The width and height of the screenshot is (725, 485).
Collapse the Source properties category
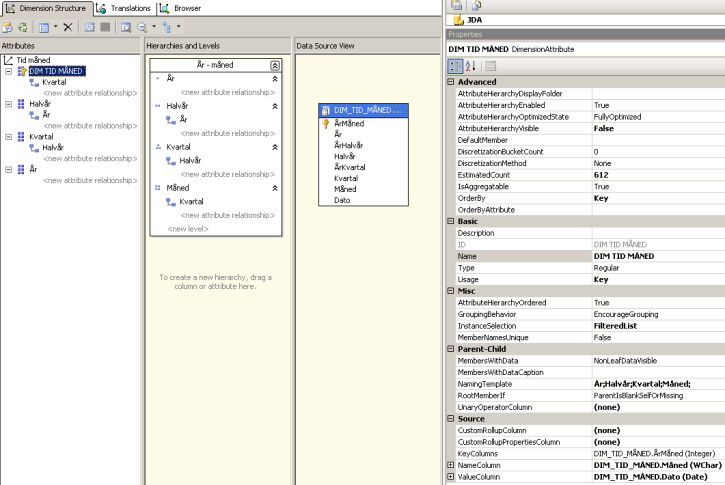click(451, 418)
